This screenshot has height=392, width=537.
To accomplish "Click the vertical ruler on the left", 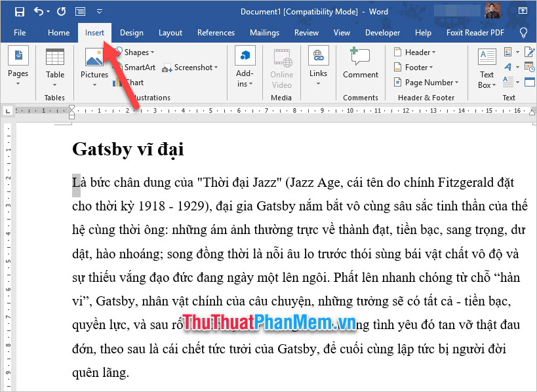I will [8, 257].
